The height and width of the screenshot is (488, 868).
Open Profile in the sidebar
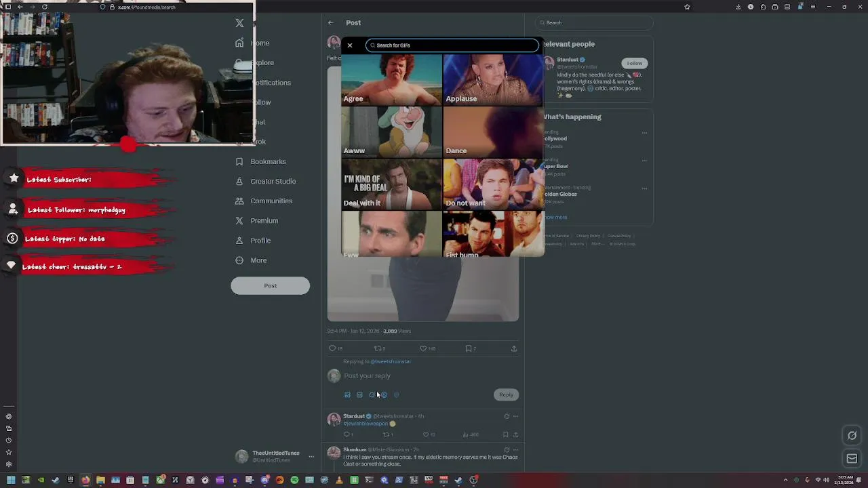point(253,241)
